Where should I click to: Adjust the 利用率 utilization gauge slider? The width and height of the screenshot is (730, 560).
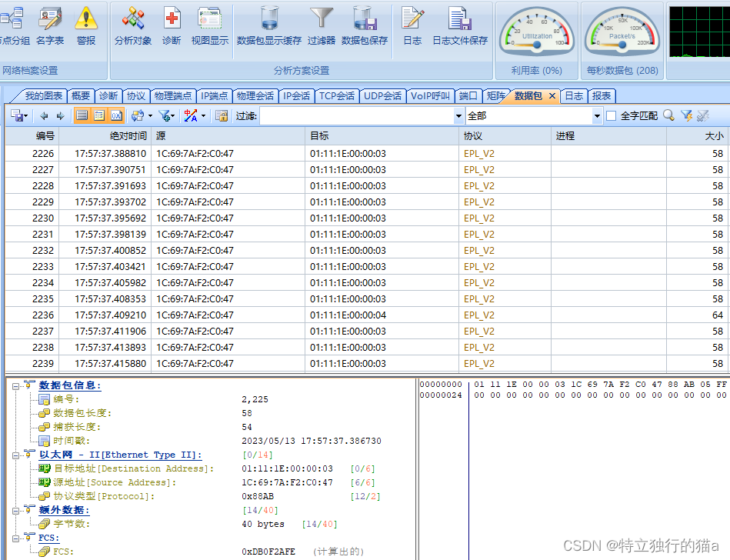point(537,45)
